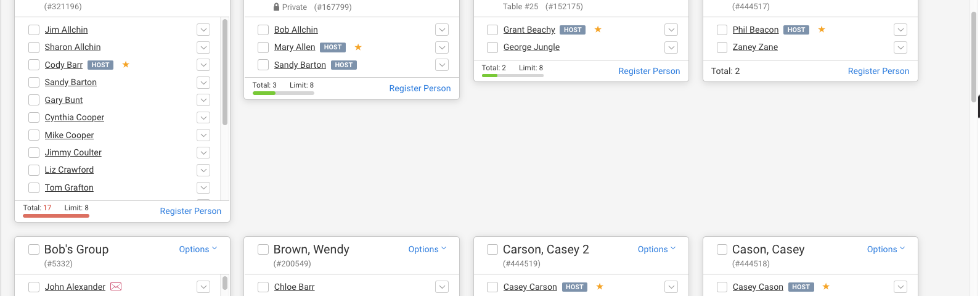The width and height of the screenshot is (980, 296).
Task: Check the box for Jim Allchin
Action: coord(34,30)
